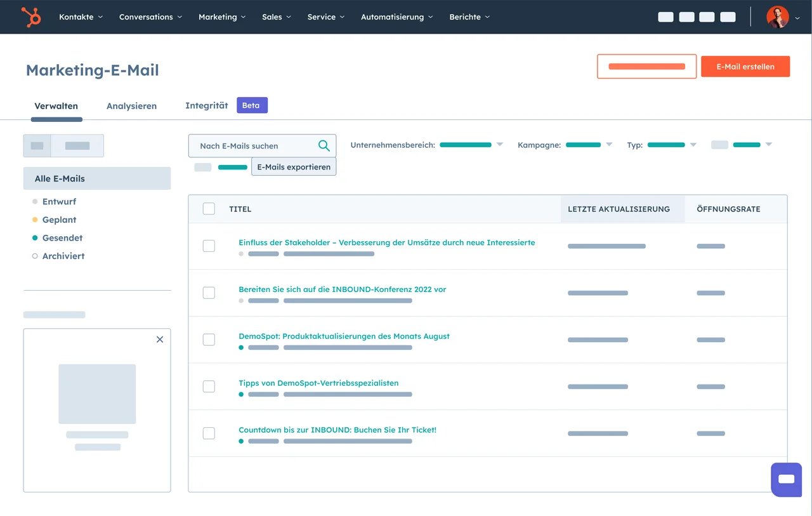Filter by Geplant status

pos(59,220)
